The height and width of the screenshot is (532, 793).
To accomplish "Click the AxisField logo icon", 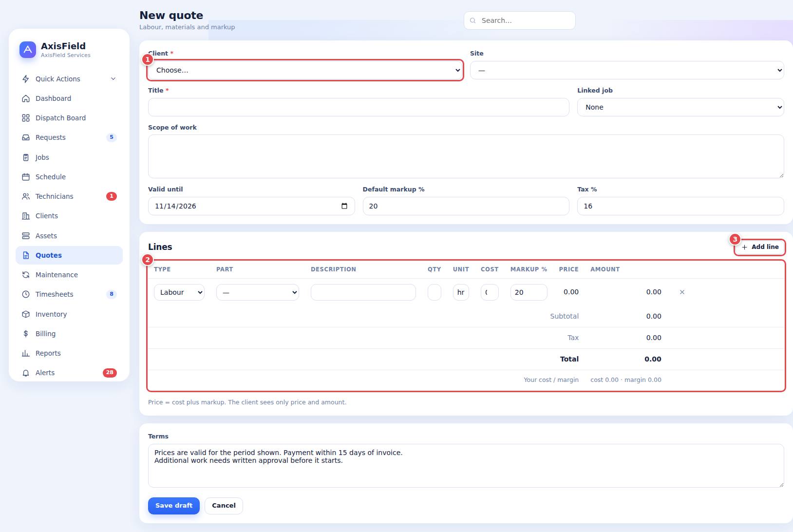I will [x=28, y=50].
